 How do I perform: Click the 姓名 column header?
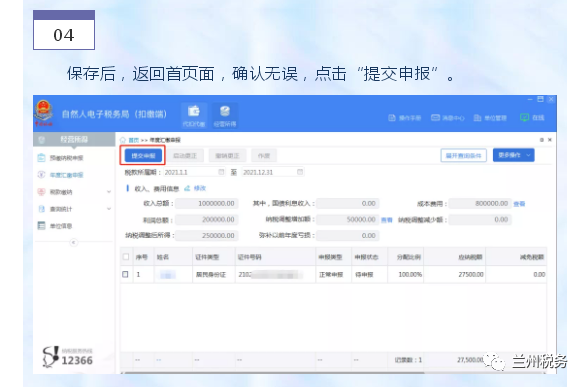coord(173,257)
